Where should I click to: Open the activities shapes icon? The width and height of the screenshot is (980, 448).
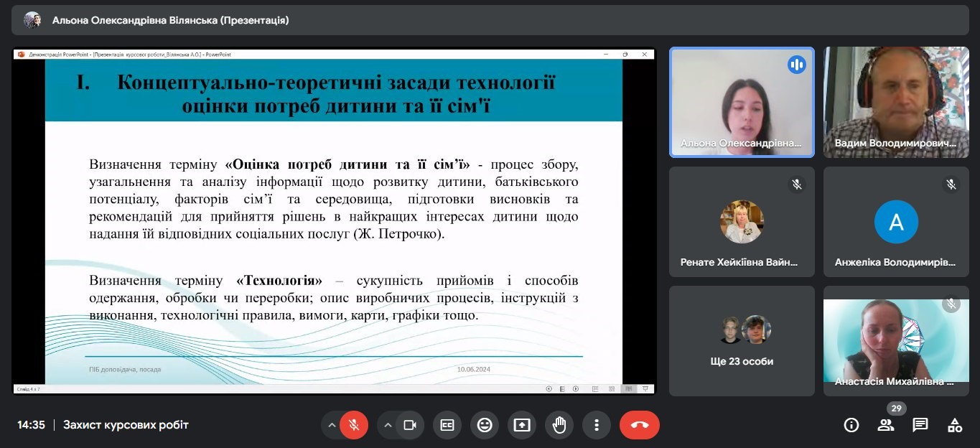[x=955, y=425]
